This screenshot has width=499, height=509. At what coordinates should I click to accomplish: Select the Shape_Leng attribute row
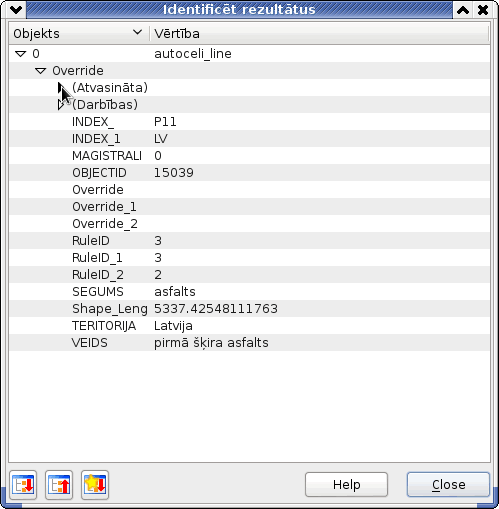coord(250,309)
